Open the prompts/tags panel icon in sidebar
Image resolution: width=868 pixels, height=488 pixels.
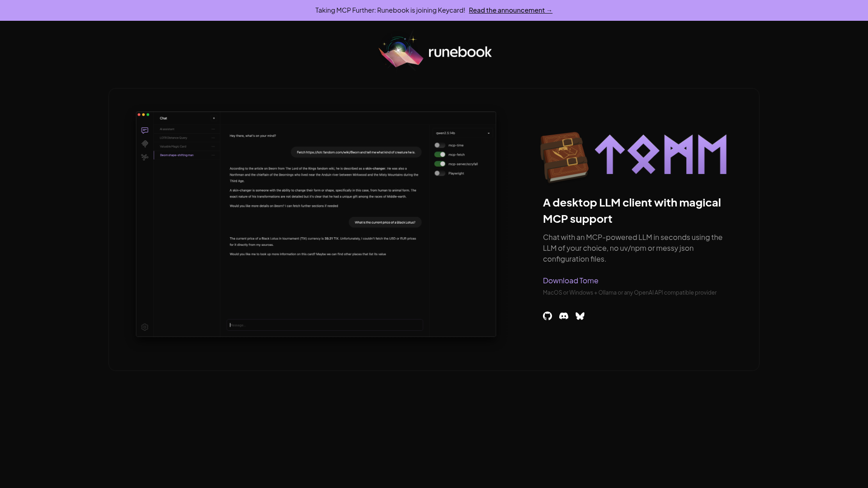[x=145, y=144]
